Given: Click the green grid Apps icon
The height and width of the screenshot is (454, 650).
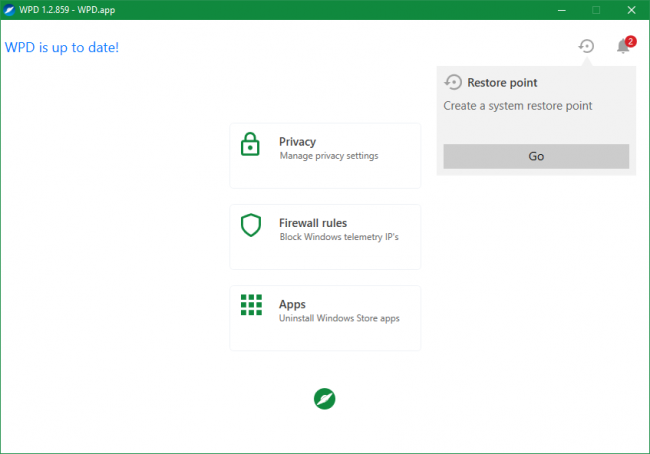Looking at the screenshot, I should [x=251, y=305].
